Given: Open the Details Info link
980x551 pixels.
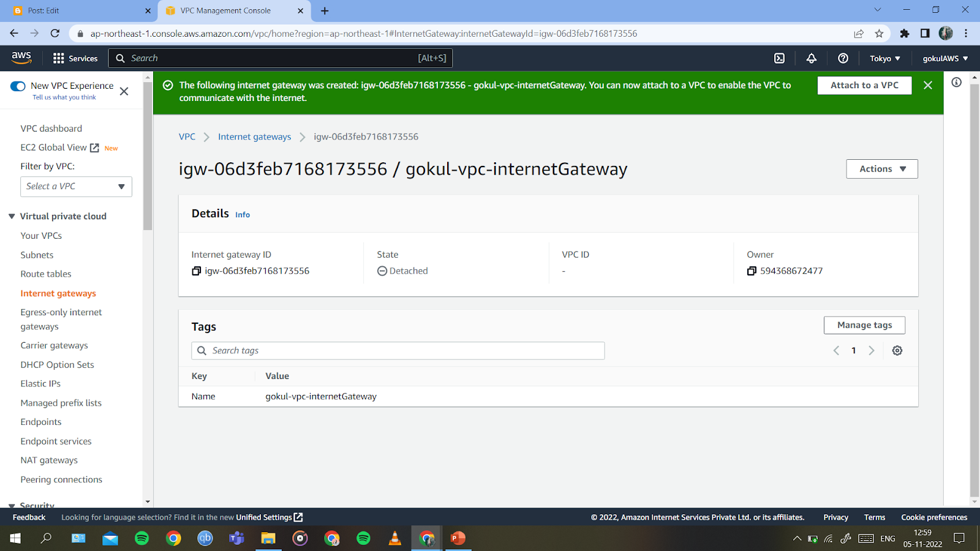Looking at the screenshot, I should 243,215.
